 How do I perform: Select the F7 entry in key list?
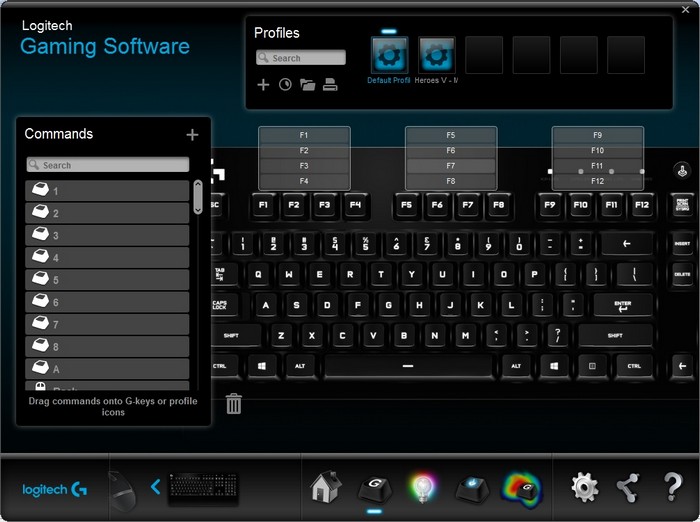[451, 165]
